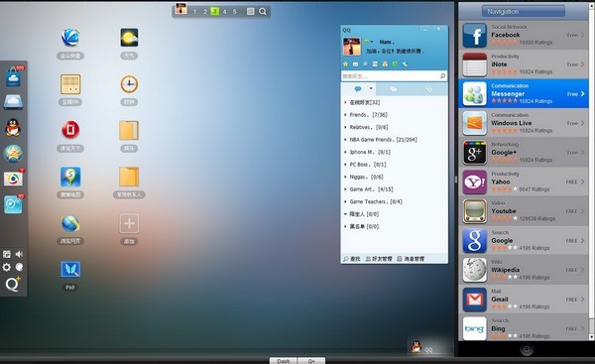Switch to desktop page 1

coord(195,12)
